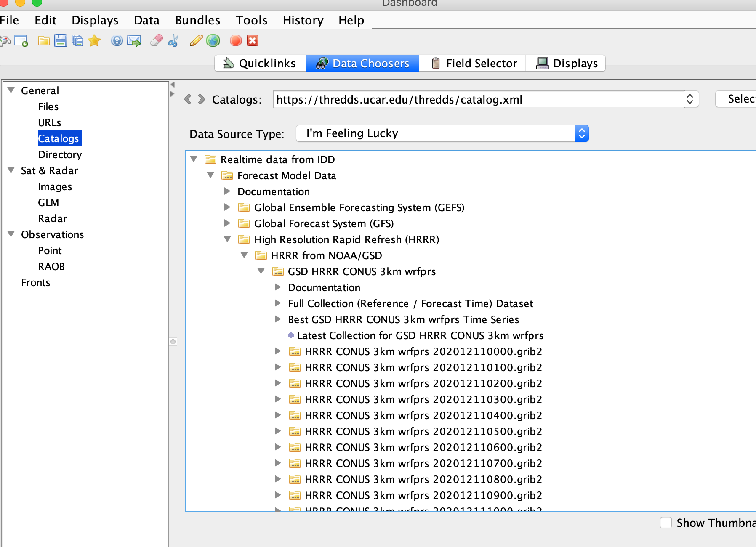Switch to the Field Selector tab
756x547 pixels.
pyautogui.click(x=474, y=64)
